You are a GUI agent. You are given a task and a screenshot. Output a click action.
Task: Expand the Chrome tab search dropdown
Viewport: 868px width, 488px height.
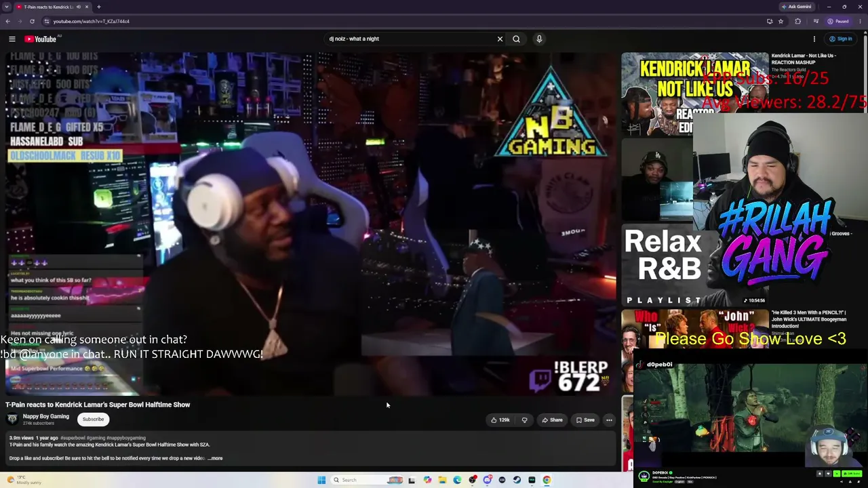(x=7, y=7)
